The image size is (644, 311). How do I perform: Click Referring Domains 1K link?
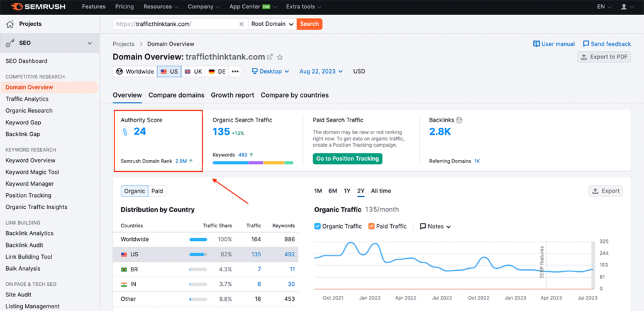477,161
